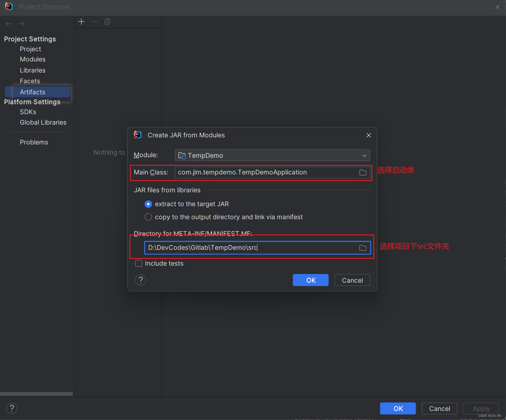Click Cancel in Project Structure window
This screenshot has width=506, height=420.
point(439,408)
